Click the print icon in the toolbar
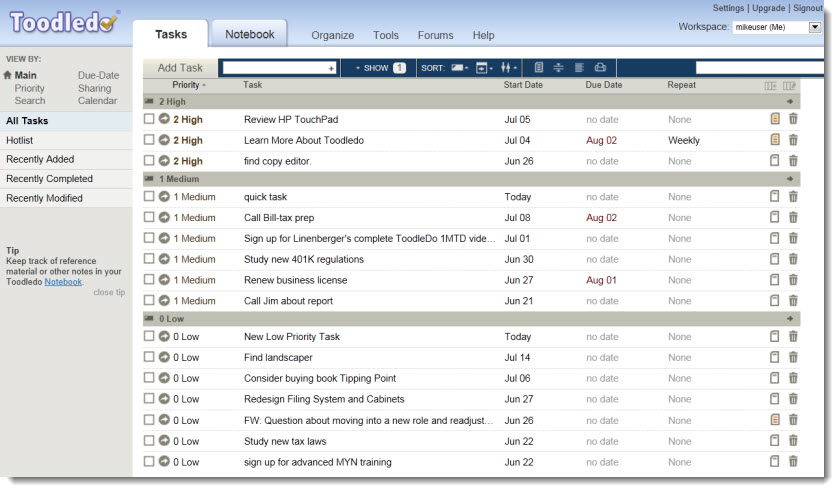Image resolution: width=839 pixels, height=492 pixels. click(600, 68)
